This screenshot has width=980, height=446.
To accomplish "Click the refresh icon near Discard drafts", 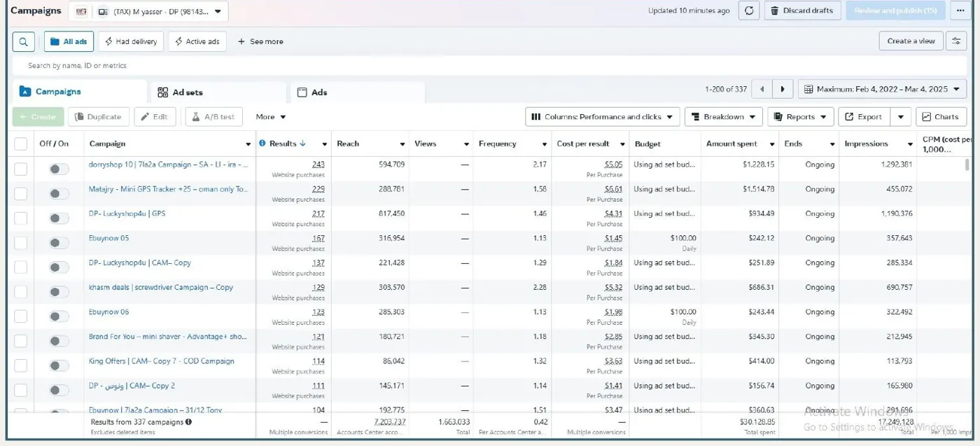I will click(749, 11).
